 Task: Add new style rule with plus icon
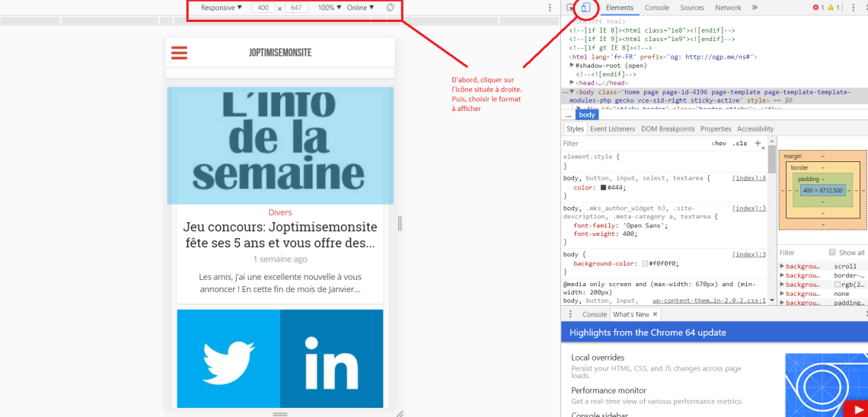click(x=758, y=143)
